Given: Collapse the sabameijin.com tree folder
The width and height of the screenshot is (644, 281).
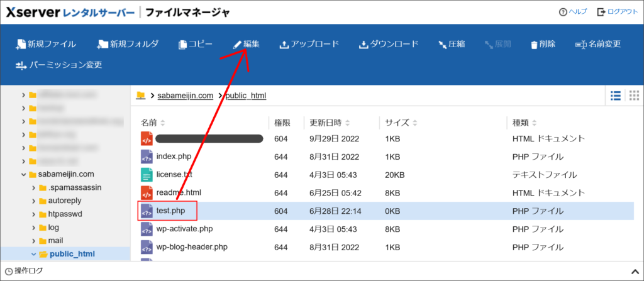Looking at the screenshot, I should (23, 175).
